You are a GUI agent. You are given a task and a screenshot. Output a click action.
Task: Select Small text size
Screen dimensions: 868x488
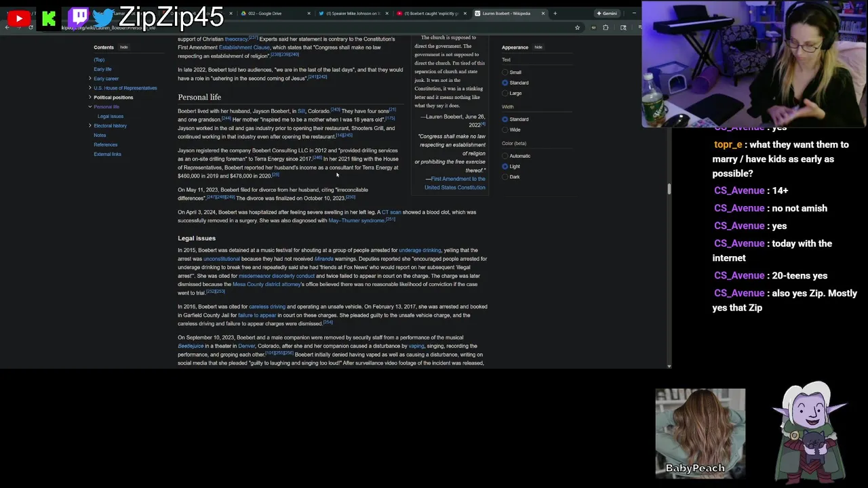click(505, 73)
